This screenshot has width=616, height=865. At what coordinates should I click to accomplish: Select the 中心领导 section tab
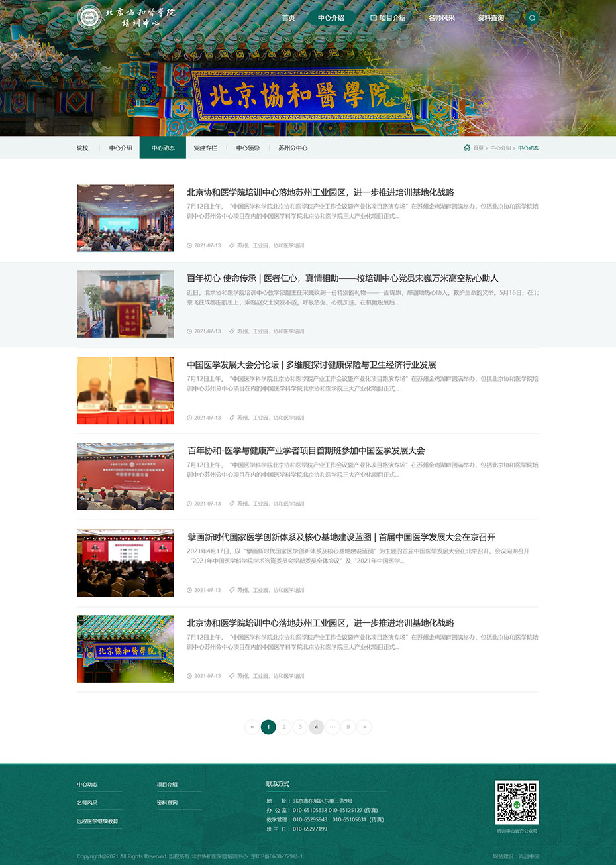click(x=250, y=148)
